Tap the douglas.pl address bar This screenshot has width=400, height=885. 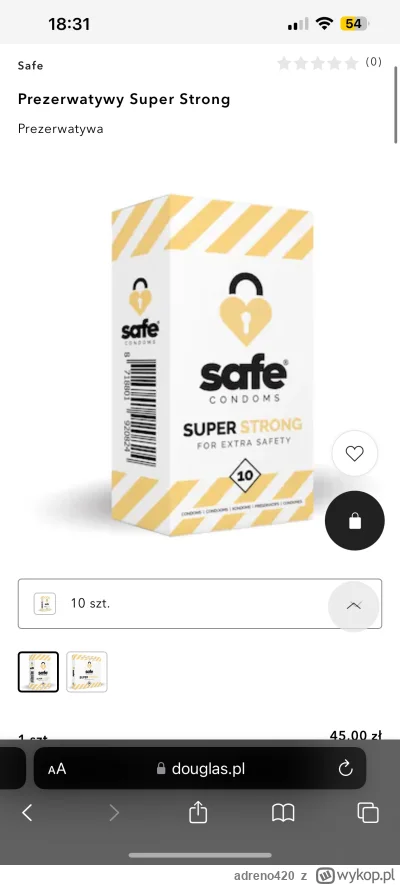[x=200, y=768]
